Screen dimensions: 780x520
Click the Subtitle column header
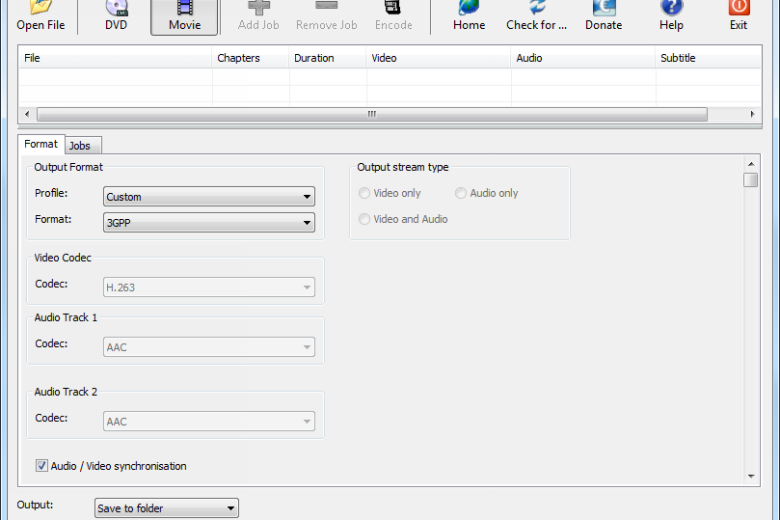coord(708,58)
